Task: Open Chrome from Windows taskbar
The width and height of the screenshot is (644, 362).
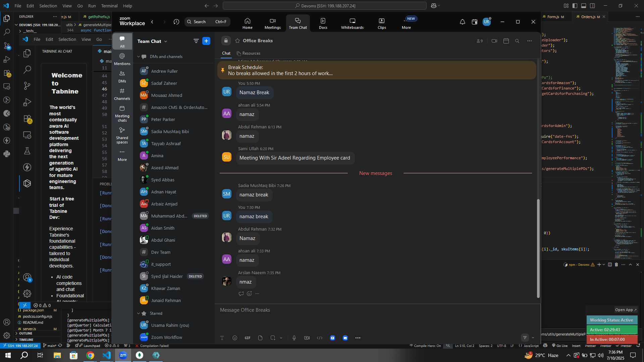Action: [x=90, y=355]
